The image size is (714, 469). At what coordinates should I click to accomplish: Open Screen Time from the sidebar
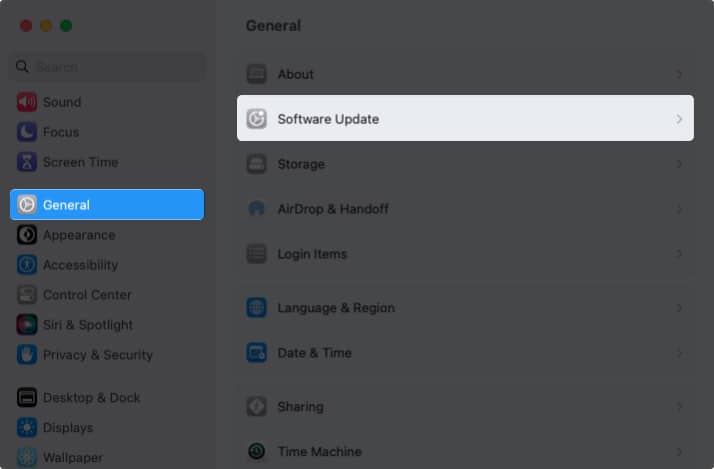[x=107, y=162]
